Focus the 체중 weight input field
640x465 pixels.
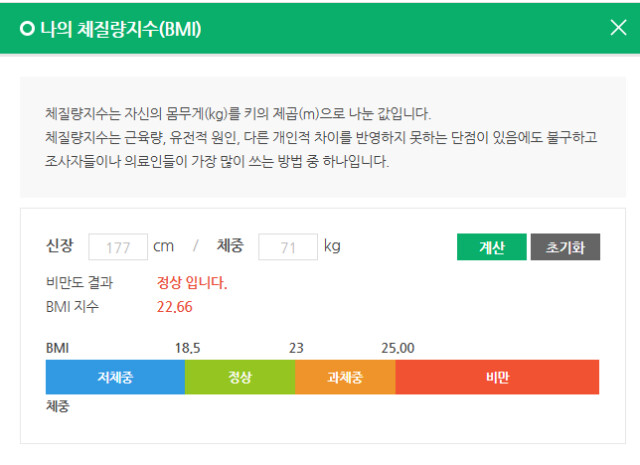[287, 246]
